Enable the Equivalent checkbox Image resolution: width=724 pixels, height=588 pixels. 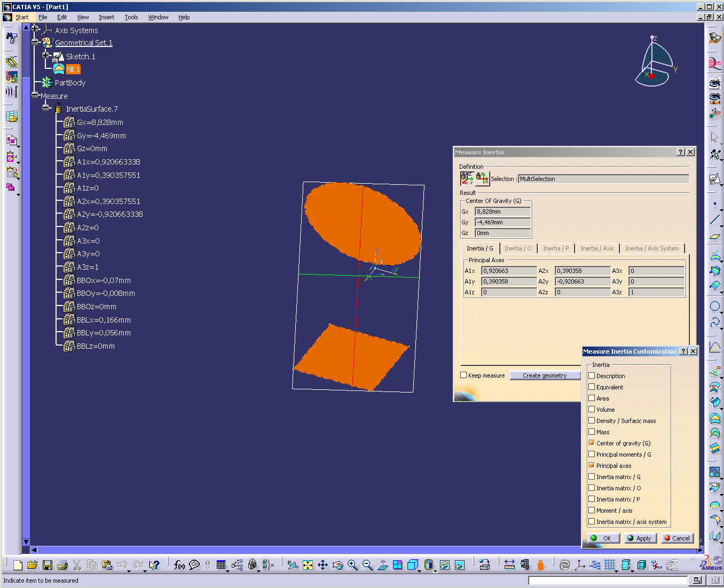coord(592,387)
